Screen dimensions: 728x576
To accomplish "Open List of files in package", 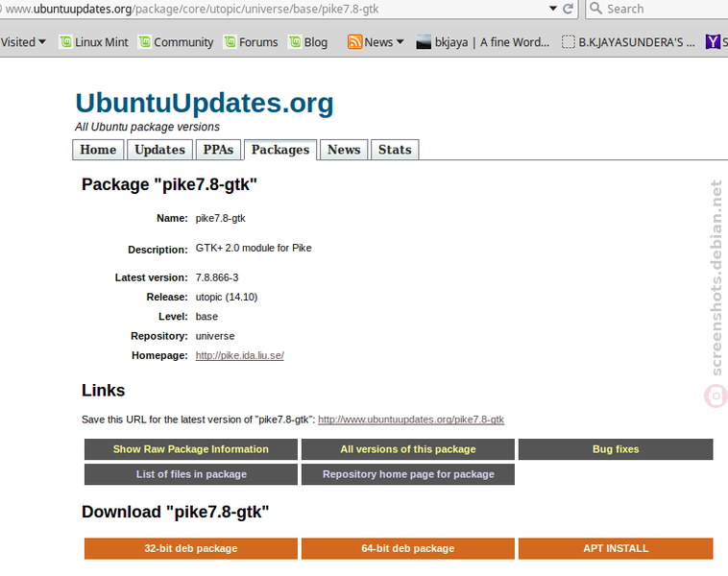I will (x=191, y=474).
